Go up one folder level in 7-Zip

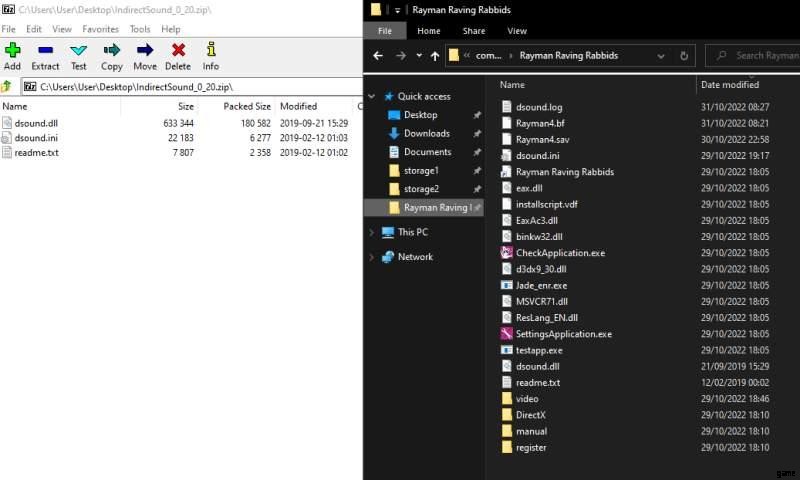point(8,87)
